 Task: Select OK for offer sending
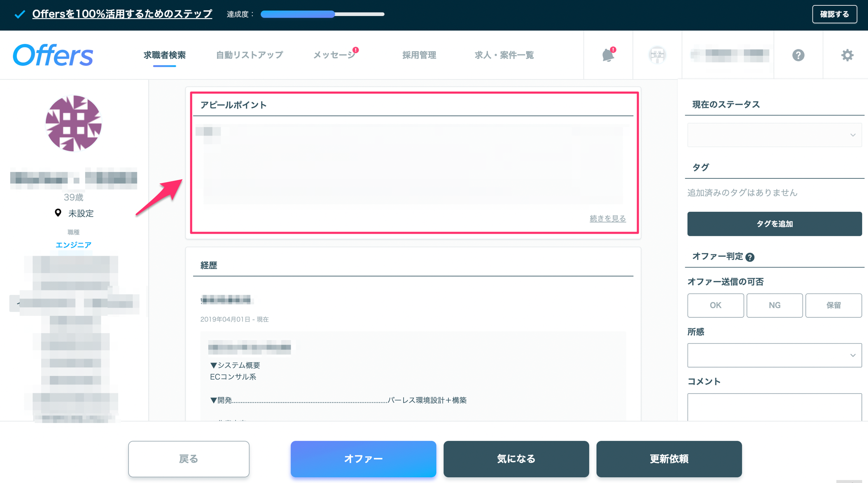(715, 305)
